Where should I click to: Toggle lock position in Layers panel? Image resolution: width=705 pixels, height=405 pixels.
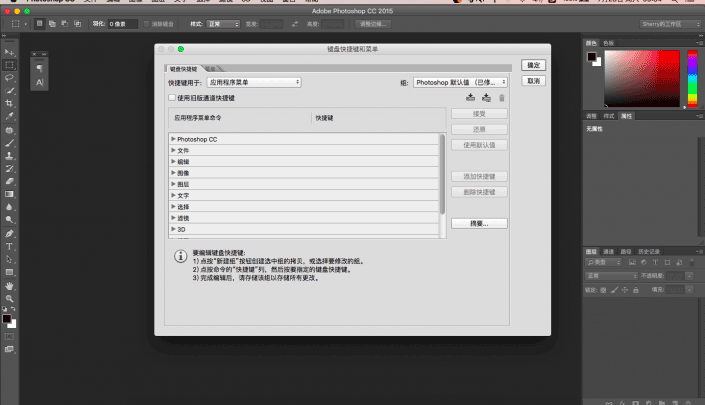pyautogui.click(x=625, y=290)
